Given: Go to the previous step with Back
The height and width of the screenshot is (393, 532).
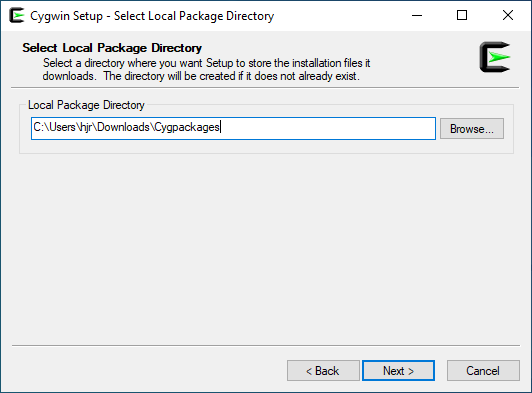Looking at the screenshot, I should coord(323,371).
